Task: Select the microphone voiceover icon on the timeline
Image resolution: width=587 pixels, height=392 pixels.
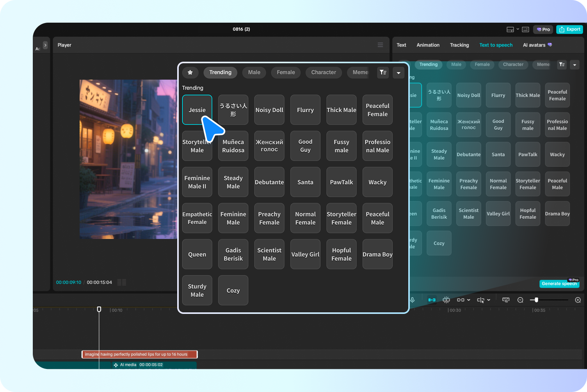Action: click(x=413, y=300)
